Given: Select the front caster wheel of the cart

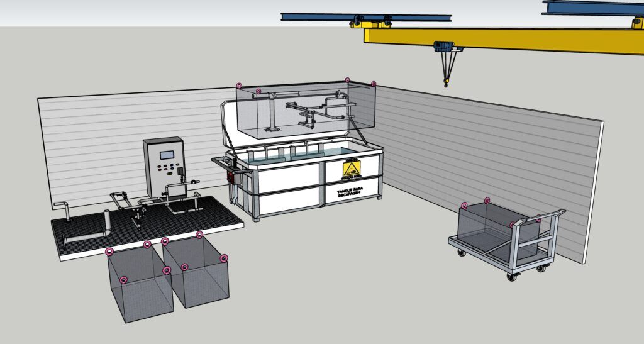Looking at the screenshot, I should 511,277.
